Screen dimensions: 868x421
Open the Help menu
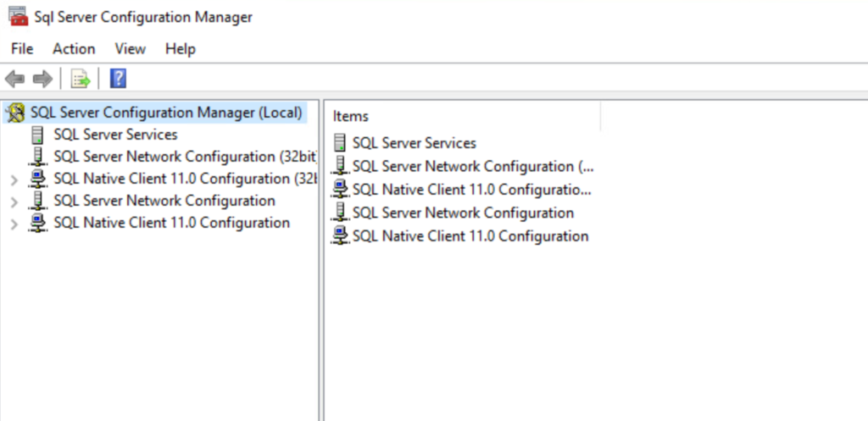pyautogui.click(x=181, y=49)
